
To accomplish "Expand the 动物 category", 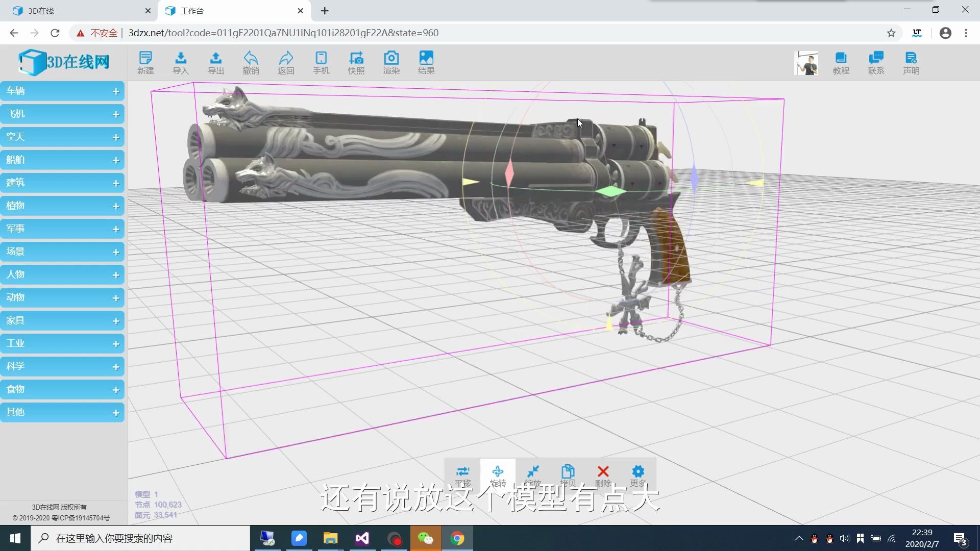I will (x=62, y=298).
